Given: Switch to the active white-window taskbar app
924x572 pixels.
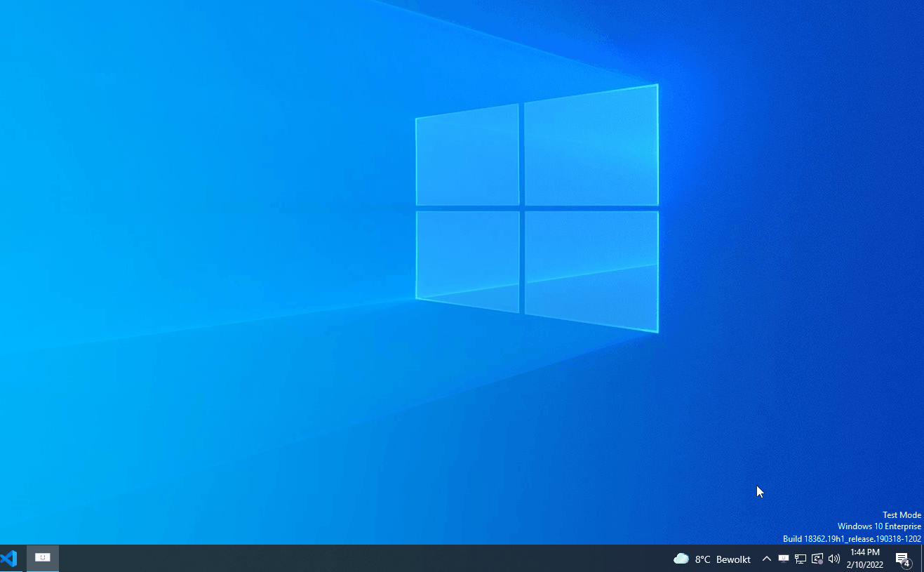Looking at the screenshot, I should pyautogui.click(x=43, y=559).
